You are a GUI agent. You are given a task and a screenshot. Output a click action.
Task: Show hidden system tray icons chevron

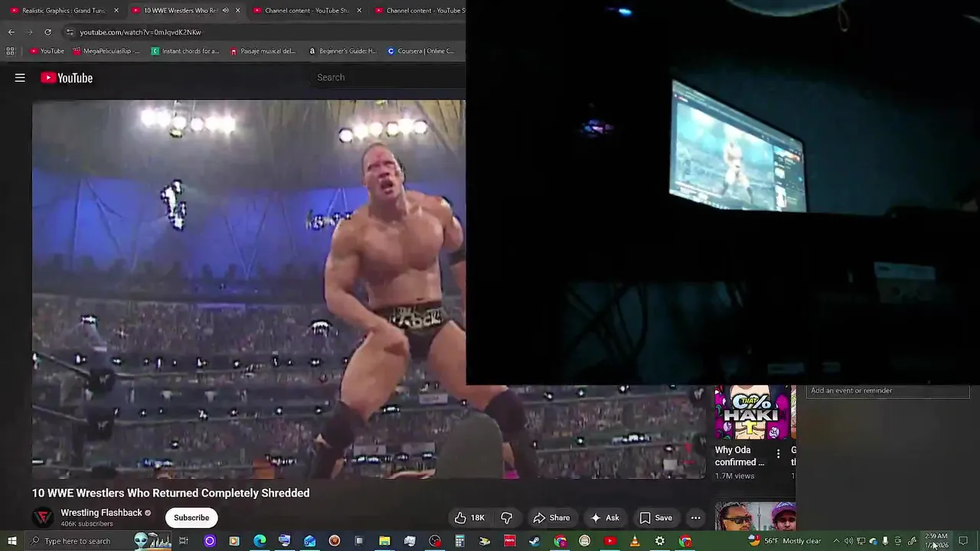(836, 541)
